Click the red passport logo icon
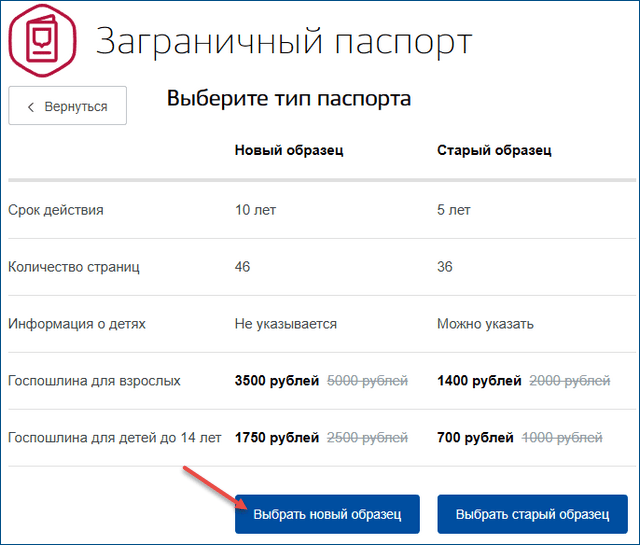The width and height of the screenshot is (640, 545). 42,39
